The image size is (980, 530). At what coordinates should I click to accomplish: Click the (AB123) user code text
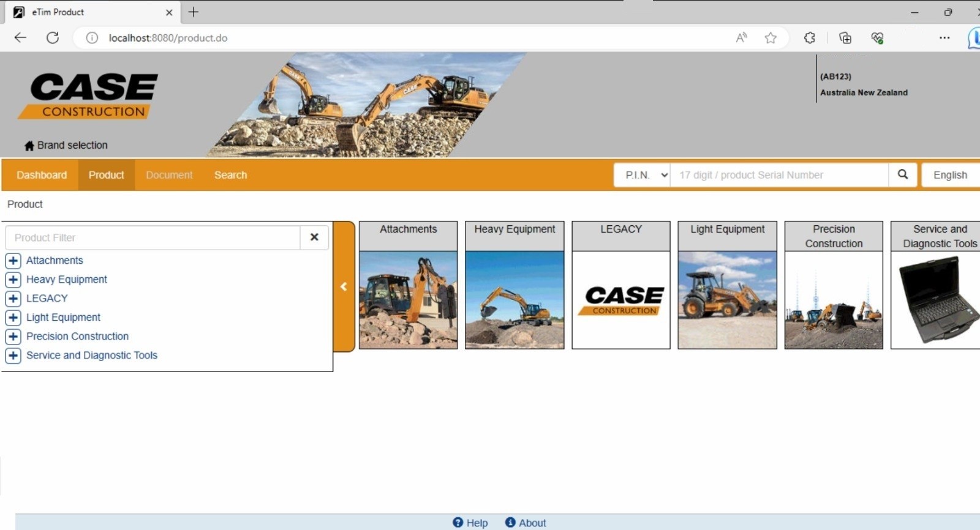click(x=835, y=77)
